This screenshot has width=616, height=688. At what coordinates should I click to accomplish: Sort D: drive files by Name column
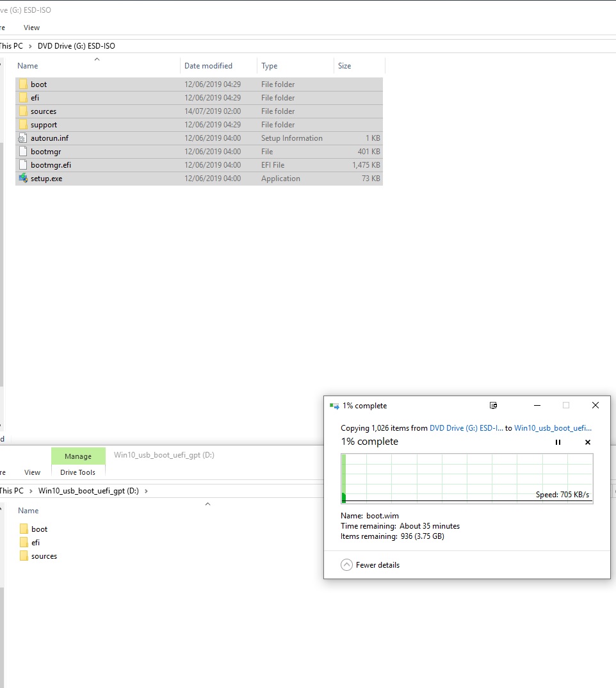28,511
